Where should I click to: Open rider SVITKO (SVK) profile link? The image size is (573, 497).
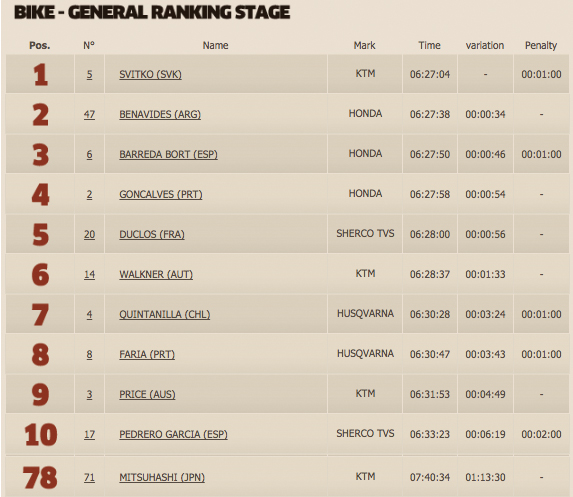[x=150, y=74]
